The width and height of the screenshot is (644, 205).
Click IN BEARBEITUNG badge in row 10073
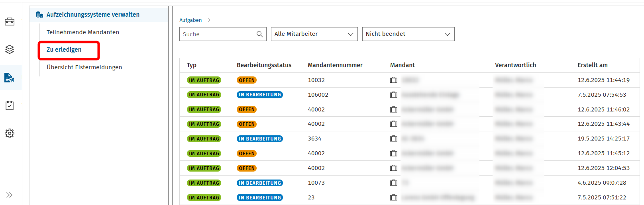pos(260,183)
